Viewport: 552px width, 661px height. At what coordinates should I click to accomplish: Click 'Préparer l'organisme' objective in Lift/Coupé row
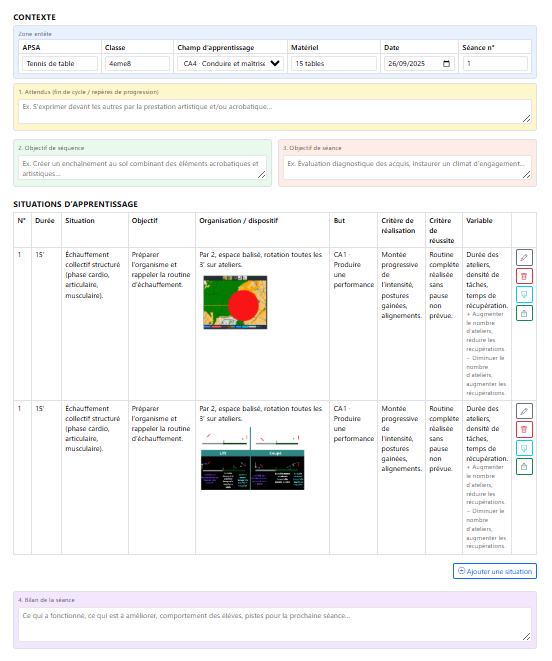coord(161,424)
